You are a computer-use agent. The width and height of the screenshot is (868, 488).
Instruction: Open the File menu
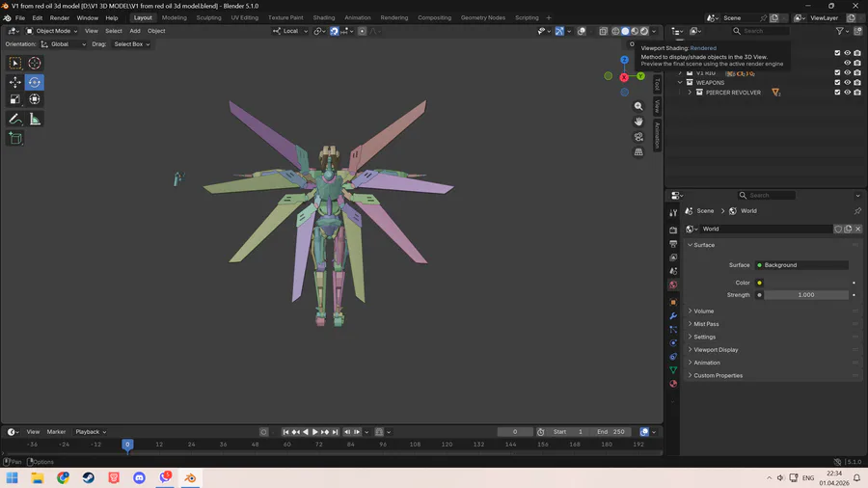20,17
